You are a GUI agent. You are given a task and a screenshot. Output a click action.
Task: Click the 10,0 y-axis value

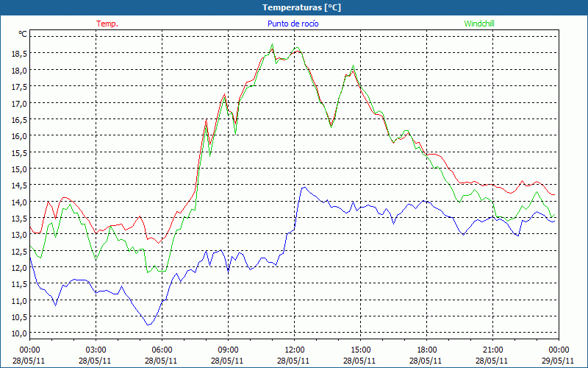click(19, 333)
